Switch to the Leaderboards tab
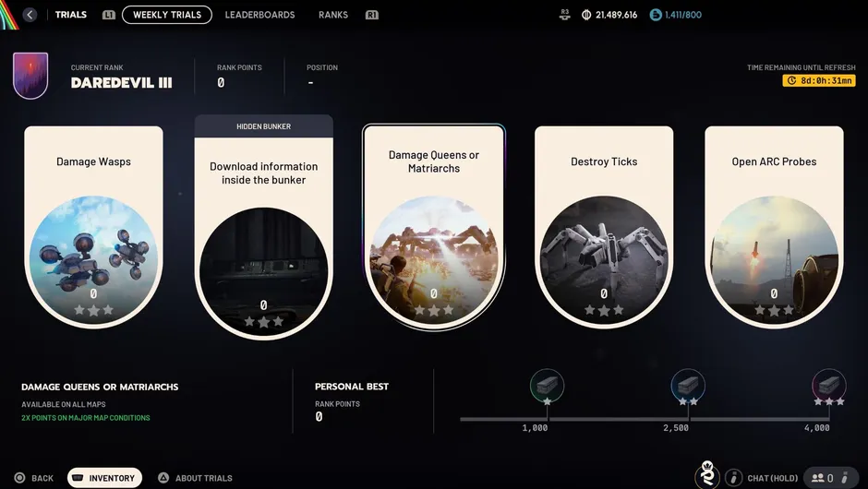The image size is (868, 489). (259, 15)
